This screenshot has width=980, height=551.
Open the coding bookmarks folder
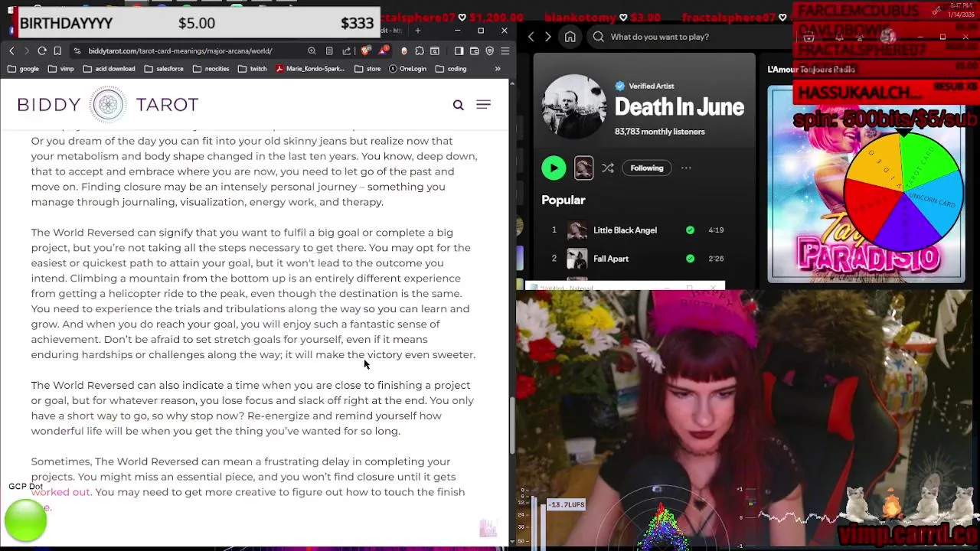(x=450, y=69)
